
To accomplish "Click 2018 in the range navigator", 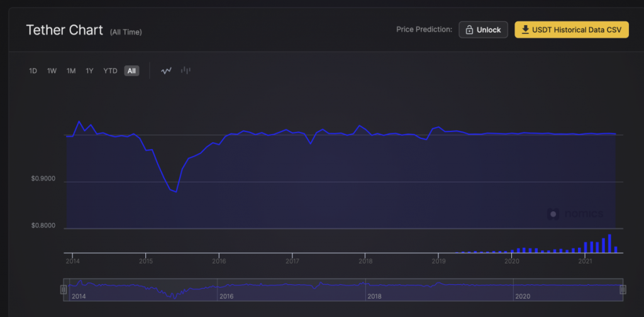I will coord(374,296).
